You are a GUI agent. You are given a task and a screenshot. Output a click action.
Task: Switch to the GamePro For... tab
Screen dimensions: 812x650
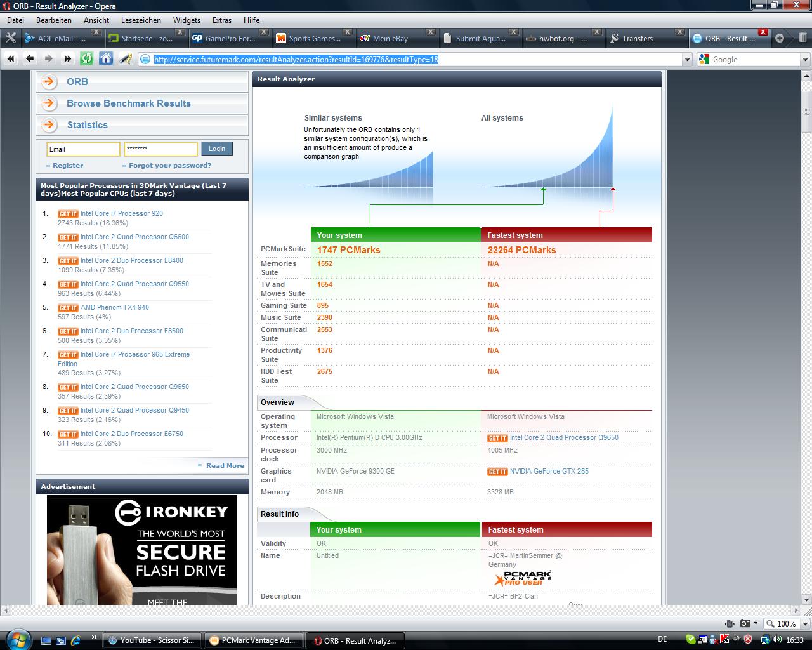tap(229, 38)
